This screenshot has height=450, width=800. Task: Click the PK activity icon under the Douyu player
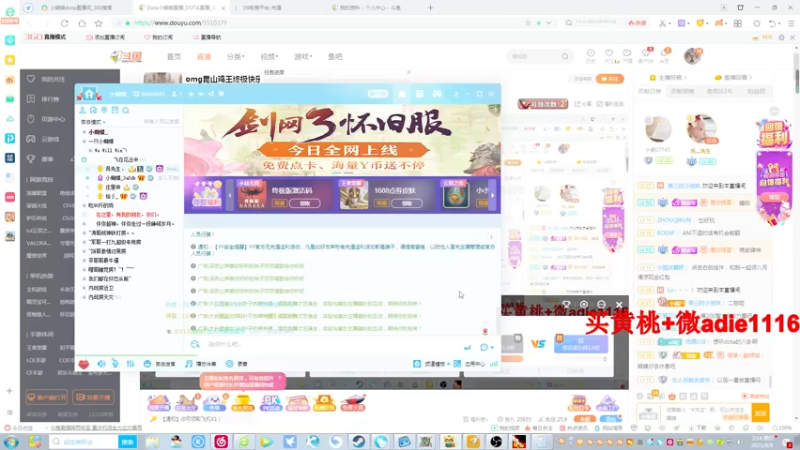(270, 403)
